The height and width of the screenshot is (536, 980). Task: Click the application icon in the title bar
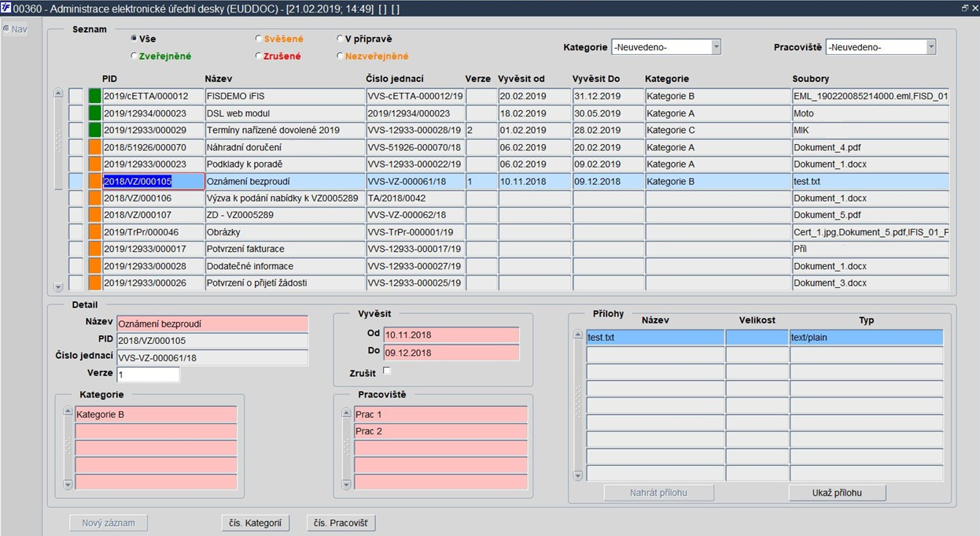pyautogui.click(x=7, y=8)
